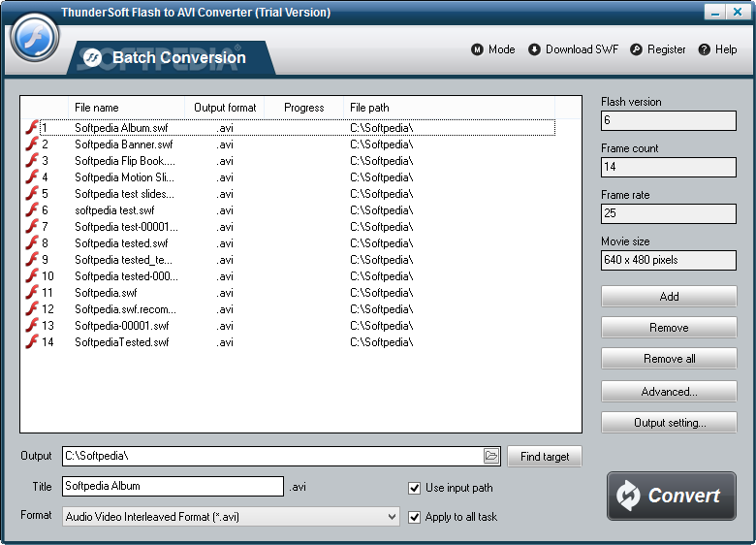Select the Softpedia Flip Book.... file
Screen dimensions: 756x545
[125, 161]
